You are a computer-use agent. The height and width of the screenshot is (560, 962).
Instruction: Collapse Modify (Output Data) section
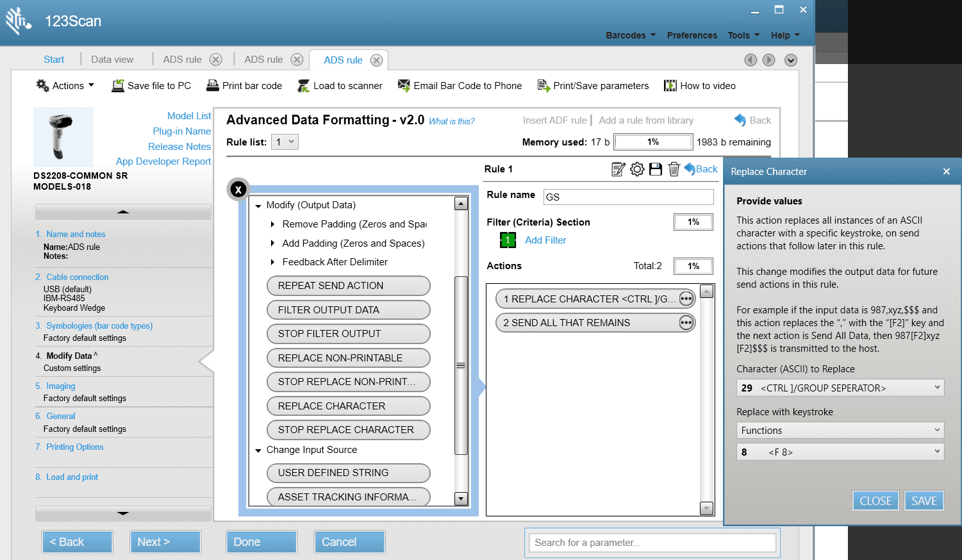[x=258, y=206]
